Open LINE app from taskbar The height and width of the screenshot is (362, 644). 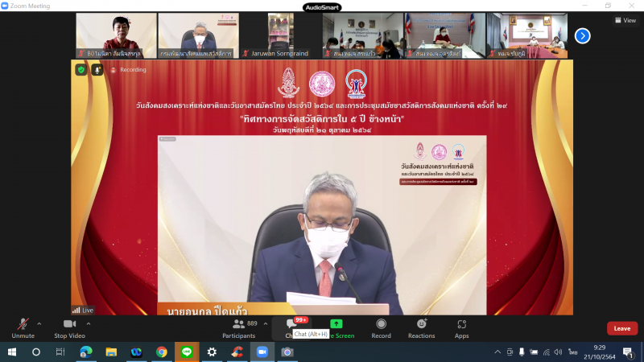[x=187, y=352]
